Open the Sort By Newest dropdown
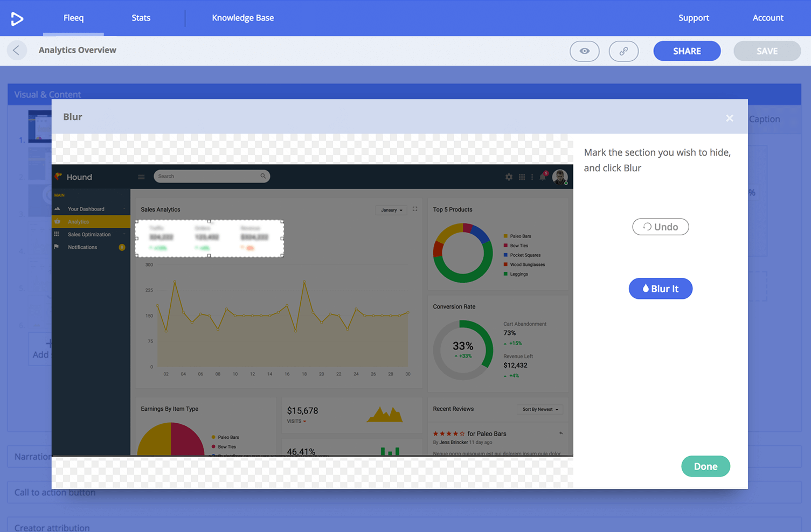The image size is (811, 532). (540, 409)
